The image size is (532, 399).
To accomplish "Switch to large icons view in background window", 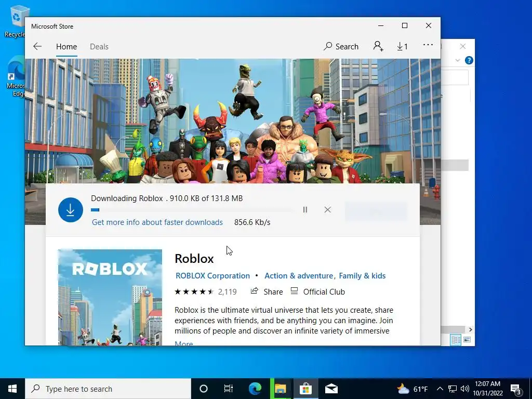I will (x=467, y=340).
